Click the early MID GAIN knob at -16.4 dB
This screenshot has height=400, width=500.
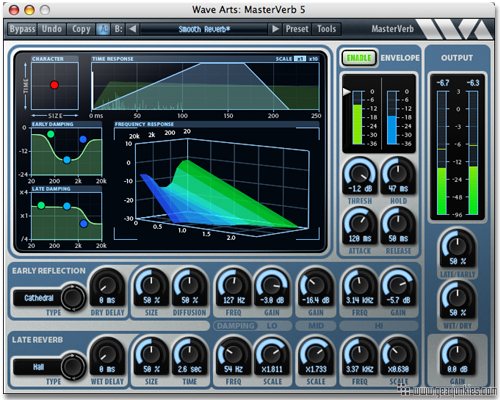tap(315, 287)
